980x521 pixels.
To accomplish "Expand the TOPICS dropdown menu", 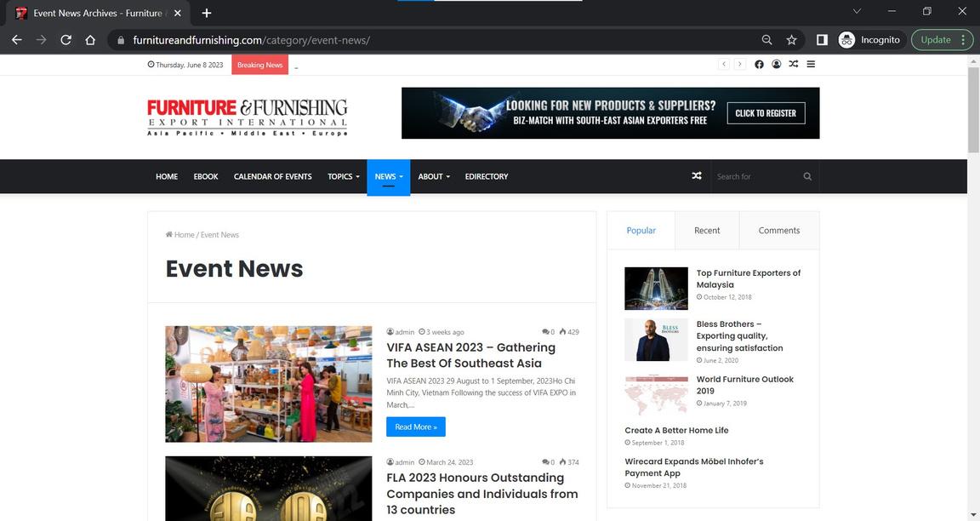I will coord(343,176).
